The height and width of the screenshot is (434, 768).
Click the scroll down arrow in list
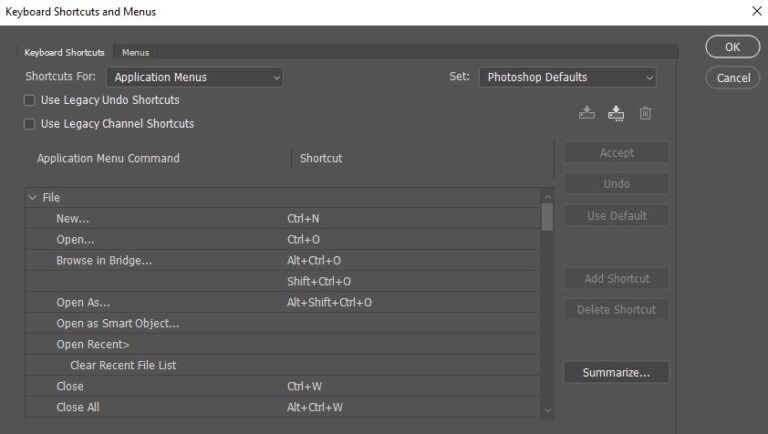(547, 409)
